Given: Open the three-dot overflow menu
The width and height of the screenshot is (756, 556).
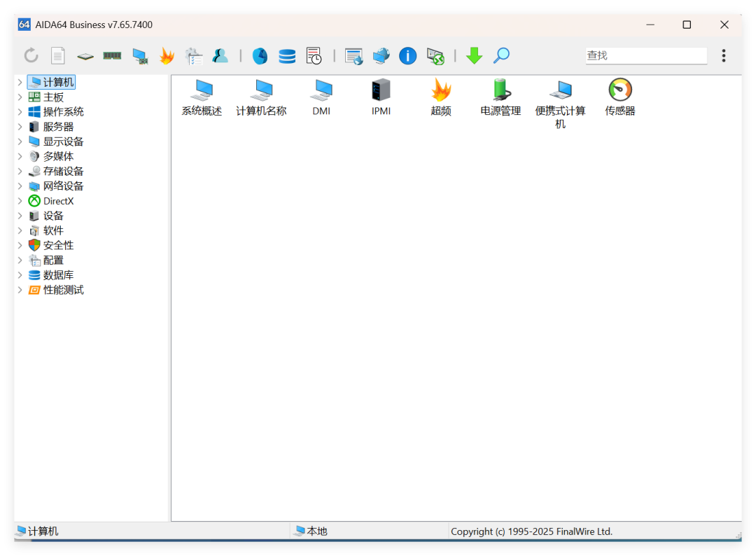Looking at the screenshot, I should (x=724, y=55).
